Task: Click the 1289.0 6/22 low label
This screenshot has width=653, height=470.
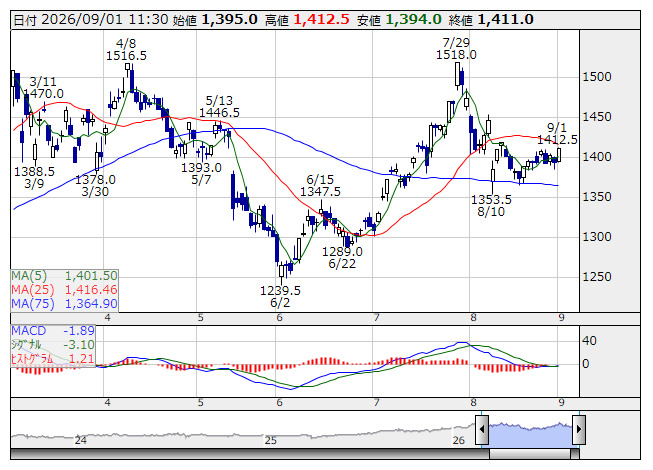Action: tap(342, 258)
